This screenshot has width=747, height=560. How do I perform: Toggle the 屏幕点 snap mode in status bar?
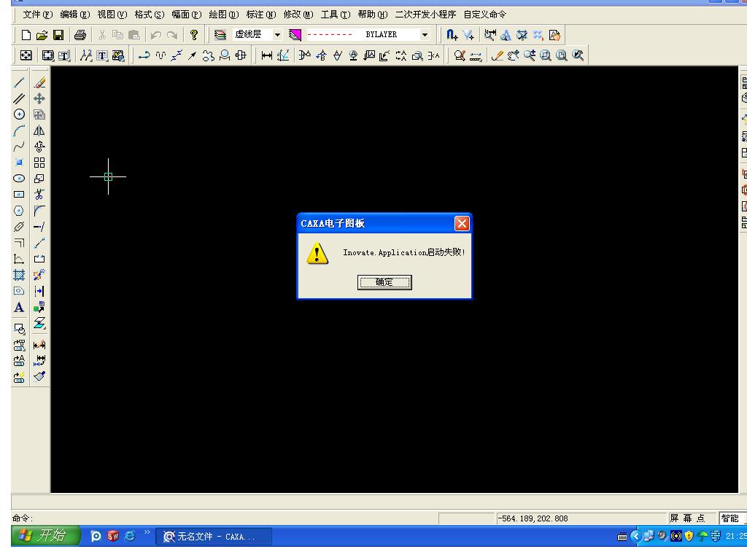687,518
